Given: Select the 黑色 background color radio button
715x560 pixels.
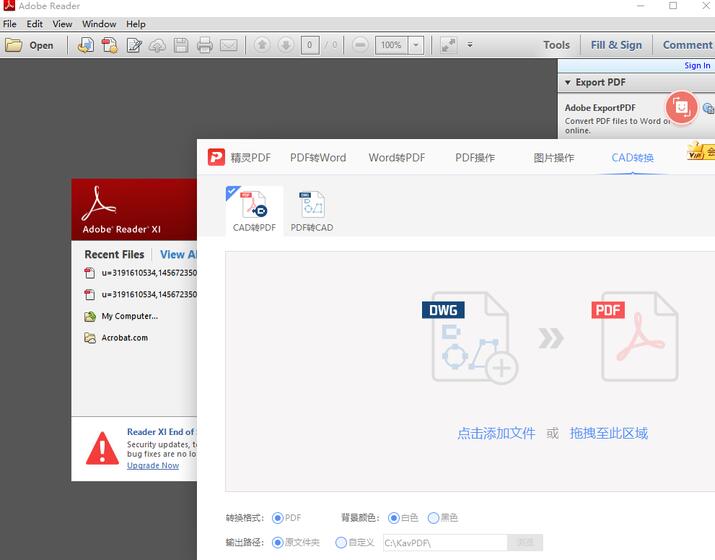Looking at the screenshot, I should tap(433, 518).
